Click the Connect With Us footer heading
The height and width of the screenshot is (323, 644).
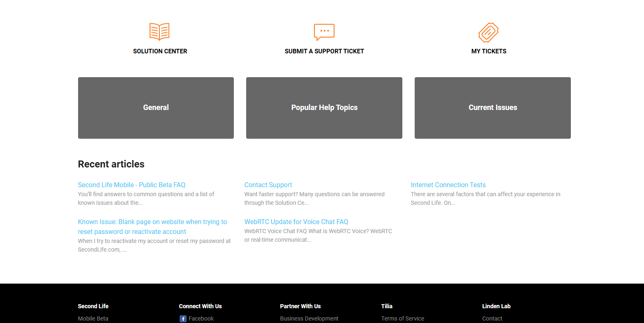pos(201,306)
